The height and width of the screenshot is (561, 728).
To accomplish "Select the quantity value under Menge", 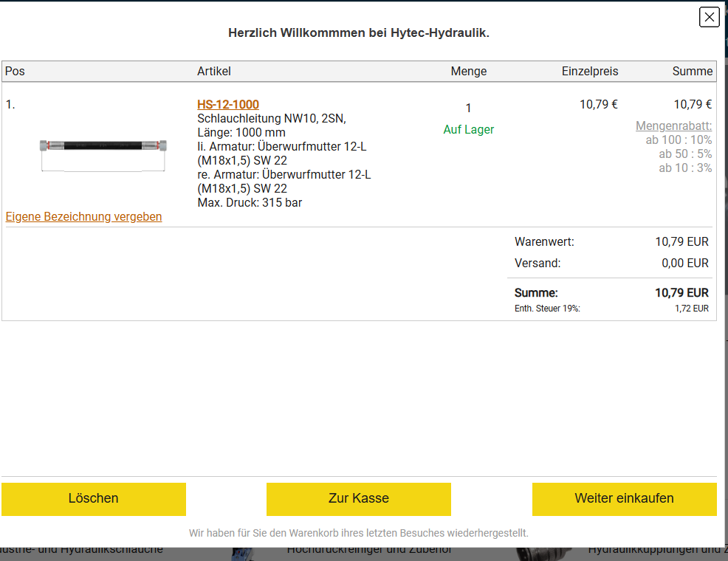I will tap(468, 109).
